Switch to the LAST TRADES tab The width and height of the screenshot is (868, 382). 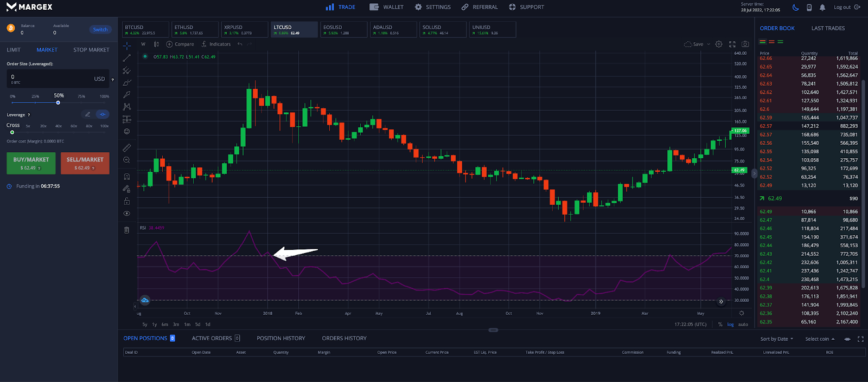tap(828, 28)
